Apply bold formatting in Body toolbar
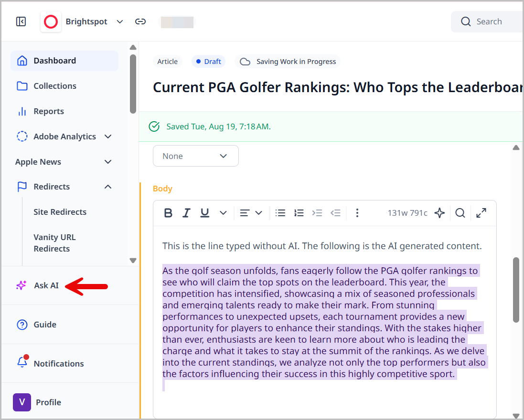 168,213
